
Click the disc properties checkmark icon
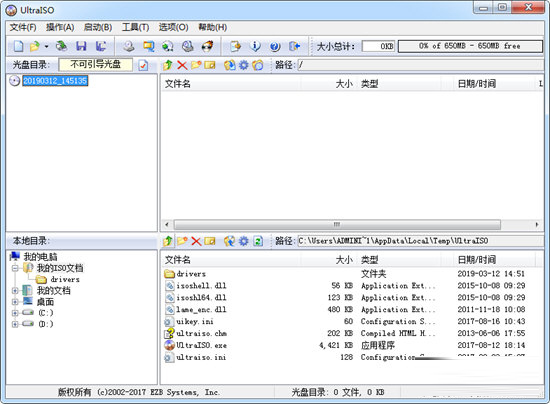click(143, 65)
